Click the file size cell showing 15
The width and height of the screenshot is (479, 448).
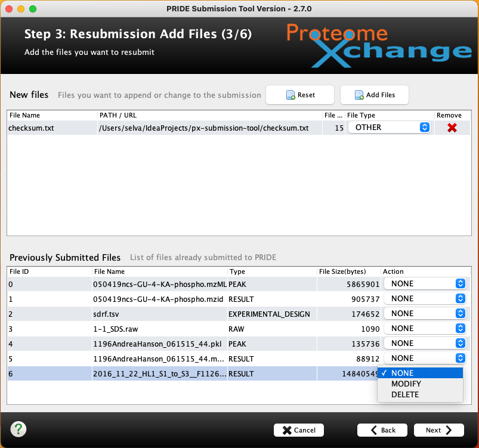333,128
